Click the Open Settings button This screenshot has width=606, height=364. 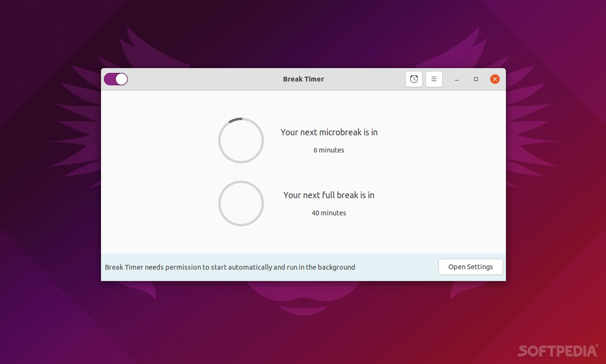[x=470, y=267]
